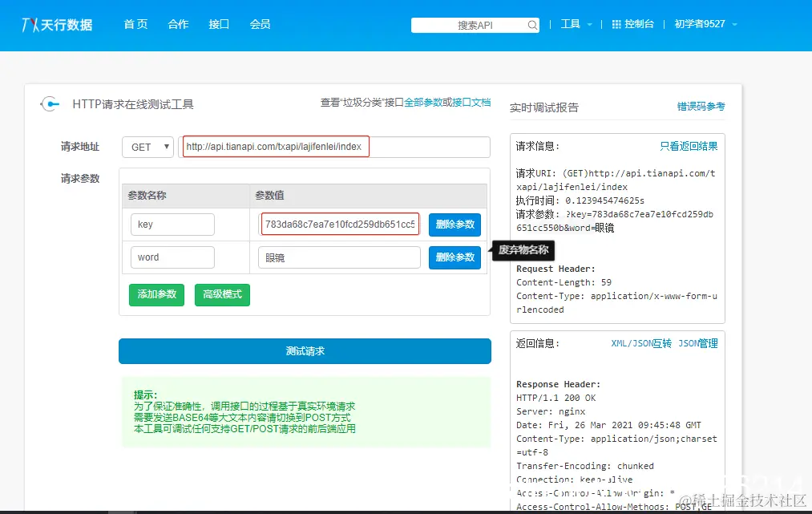Click 删除参数 for the word row
The height and width of the screenshot is (514, 812).
(x=454, y=257)
